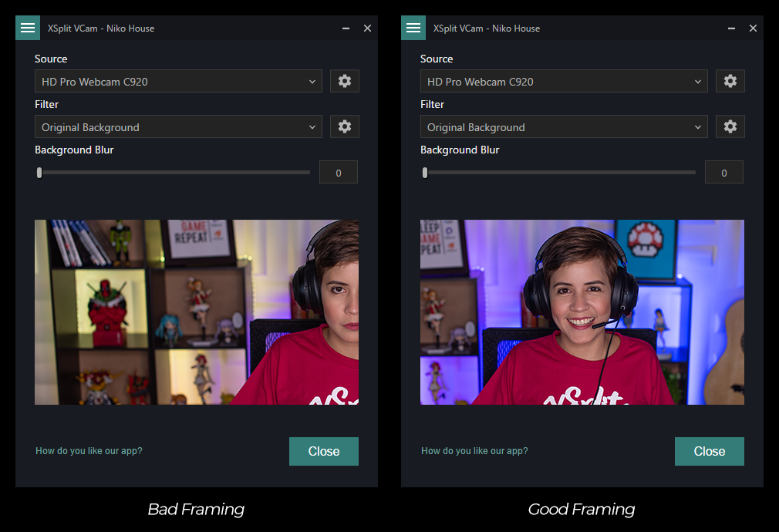Expand Source dropdown in Bad Framing window
Viewport: 779px width, 532px height.
(178, 81)
